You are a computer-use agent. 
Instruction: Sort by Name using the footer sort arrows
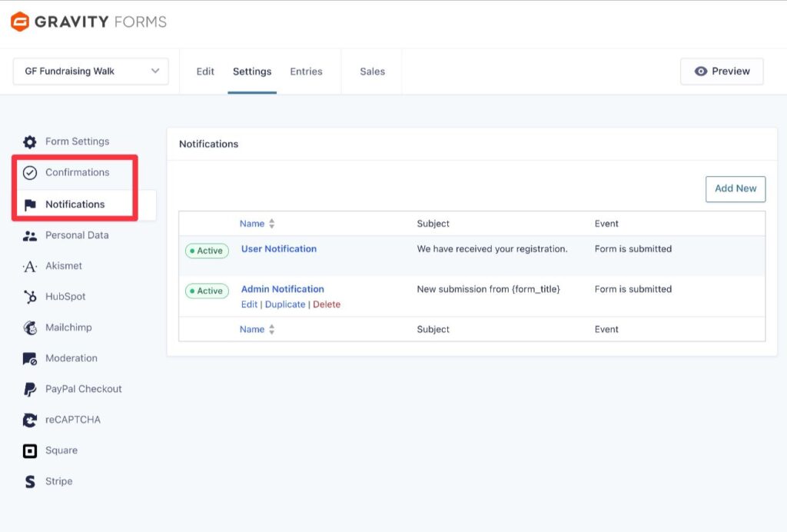coord(271,329)
